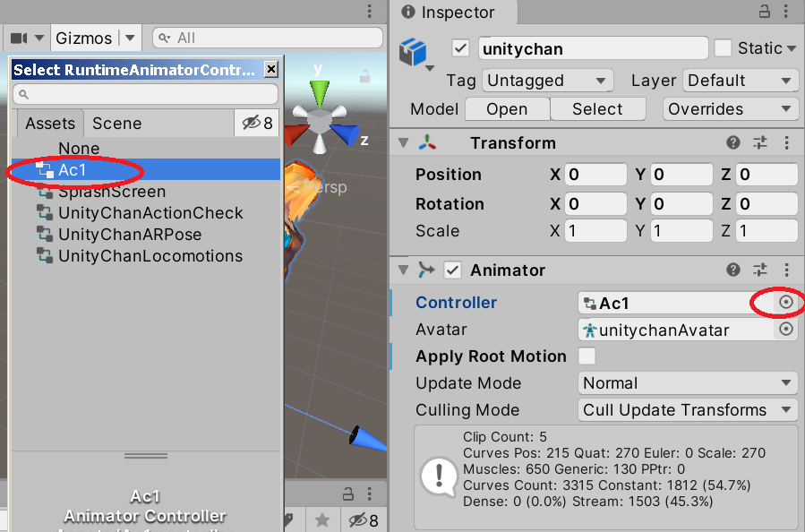Select UnityChanARPose controller
805x532 pixels.
145,234
